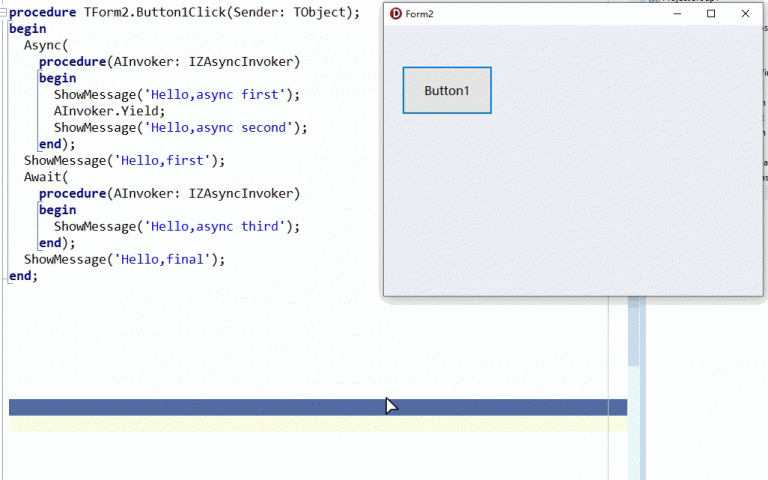This screenshot has height=480, width=768.
Task: Close the Form2 window
Action: (x=745, y=14)
